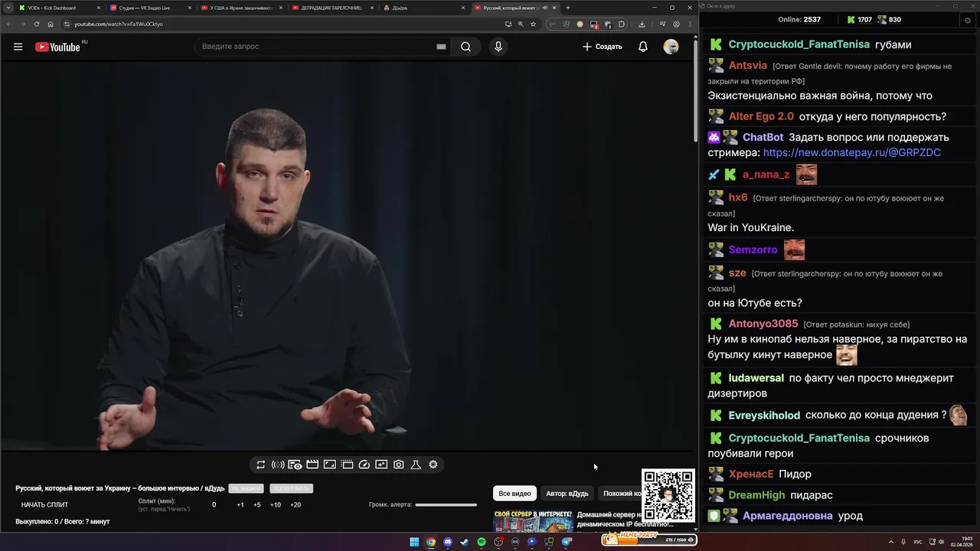Screen dimensions: 980x551
Task: Open the gear settings in player toolbar
Action: (433, 465)
